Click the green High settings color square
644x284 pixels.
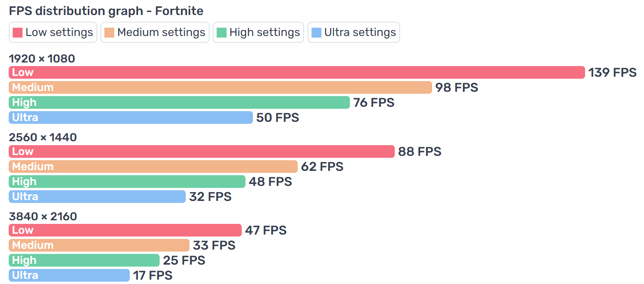click(x=222, y=32)
